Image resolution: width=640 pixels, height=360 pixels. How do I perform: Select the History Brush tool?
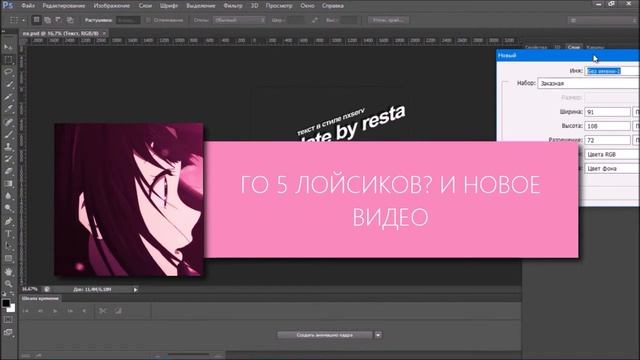pyautogui.click(x=8, y=159)
